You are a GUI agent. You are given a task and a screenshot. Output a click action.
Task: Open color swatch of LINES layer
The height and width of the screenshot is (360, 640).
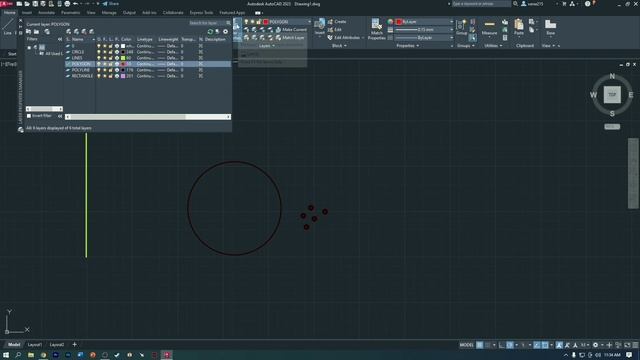[x=123, y=58]
